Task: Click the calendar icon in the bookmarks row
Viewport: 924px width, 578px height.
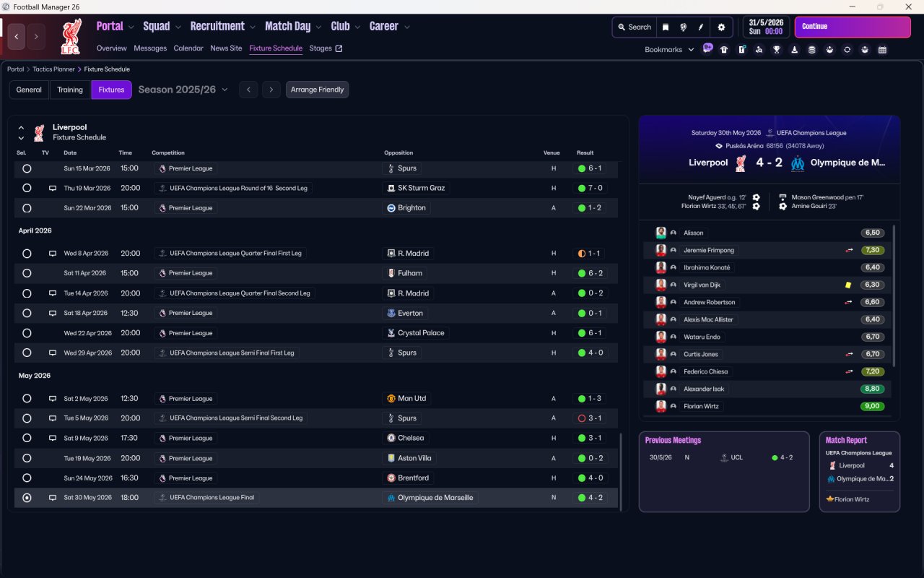Action: (882, 50)
